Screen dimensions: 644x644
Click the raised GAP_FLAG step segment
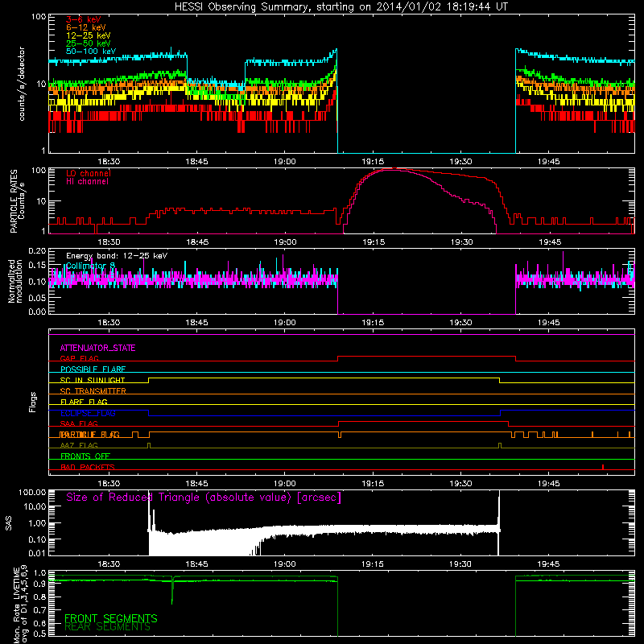tap(427, 357)
